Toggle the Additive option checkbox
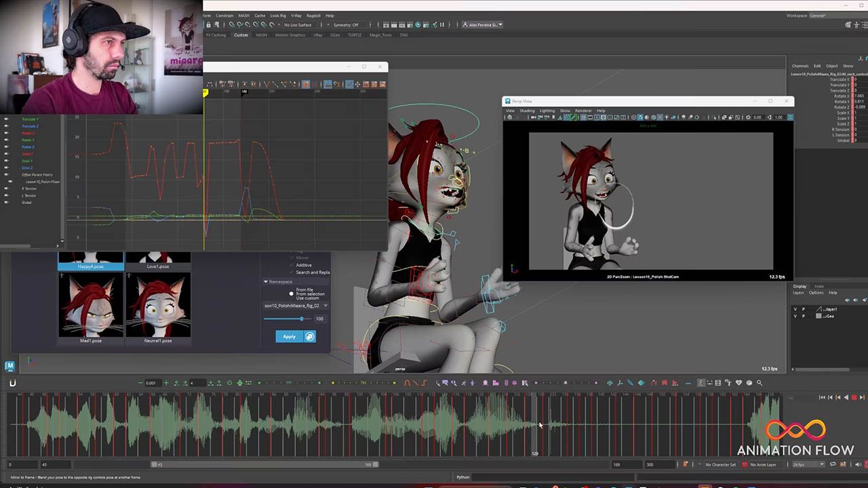This screenshot has height=488, width=868. (292, 265)
